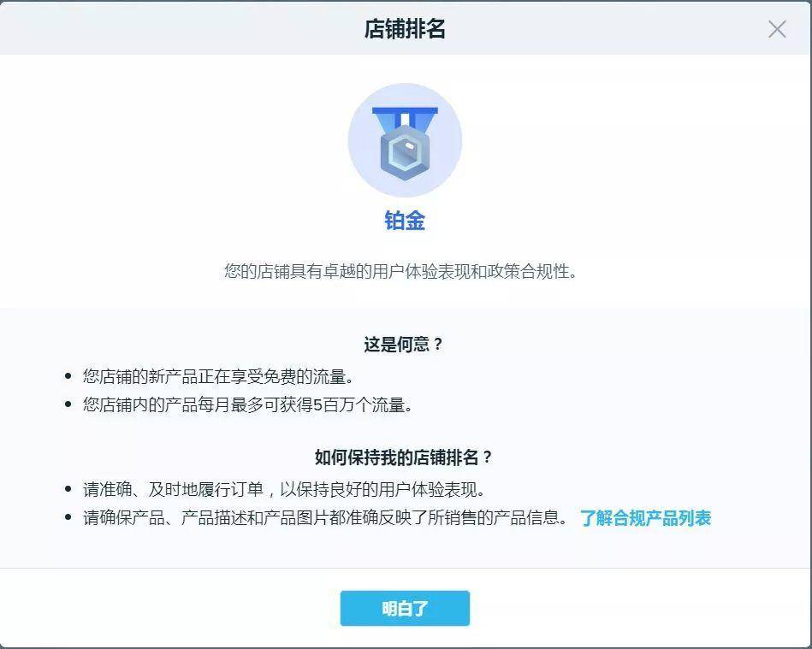Click the 这是何意？ heading
This screenshot has height=649, width=812.
click(404, 344)
